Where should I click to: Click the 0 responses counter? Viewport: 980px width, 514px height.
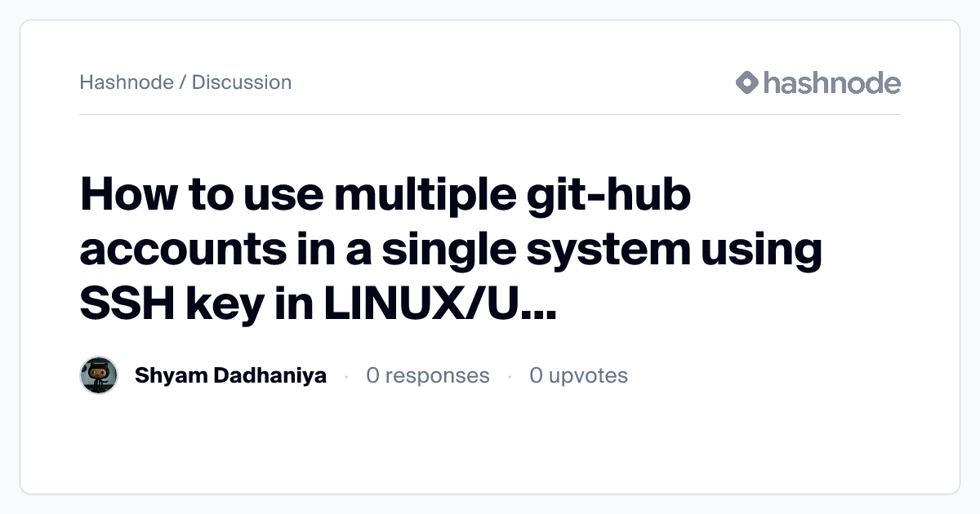click(428, 375)
